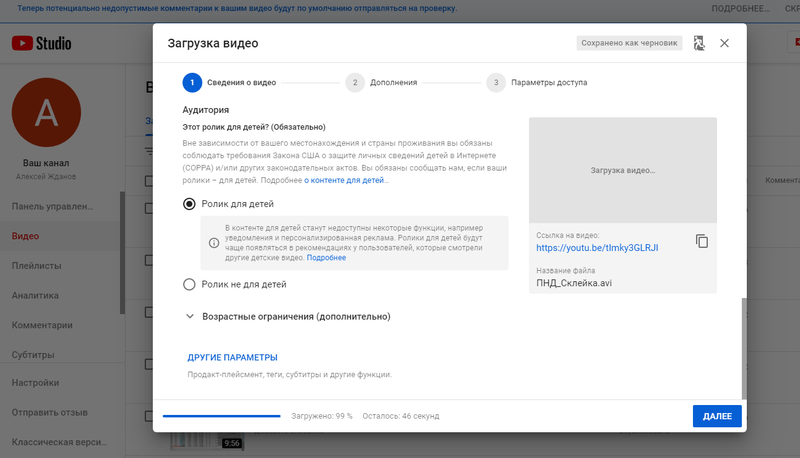Screen dimensions: 800x458
Task: Switch to 'Классическая версия' in sidebar
Action: [x=59, y=442]
